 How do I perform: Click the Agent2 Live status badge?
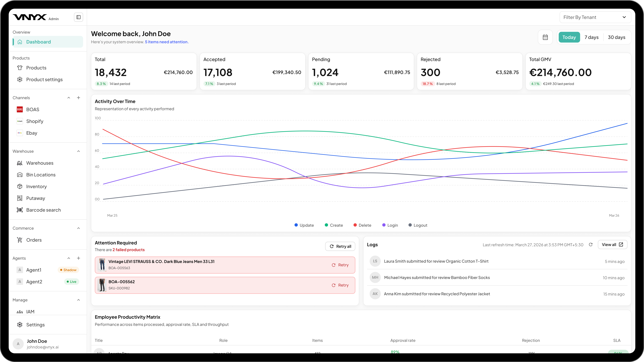(72, 282)
